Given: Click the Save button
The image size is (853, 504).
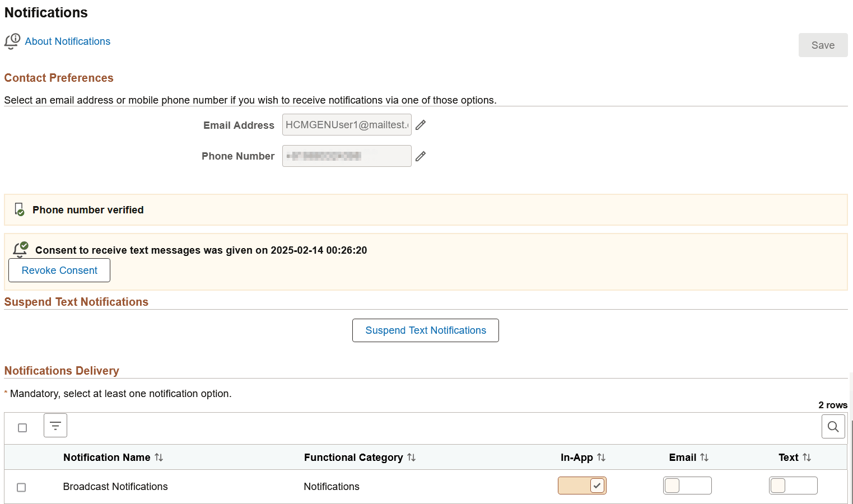Looking at the screenshot, I should click(x=823, y=45).
